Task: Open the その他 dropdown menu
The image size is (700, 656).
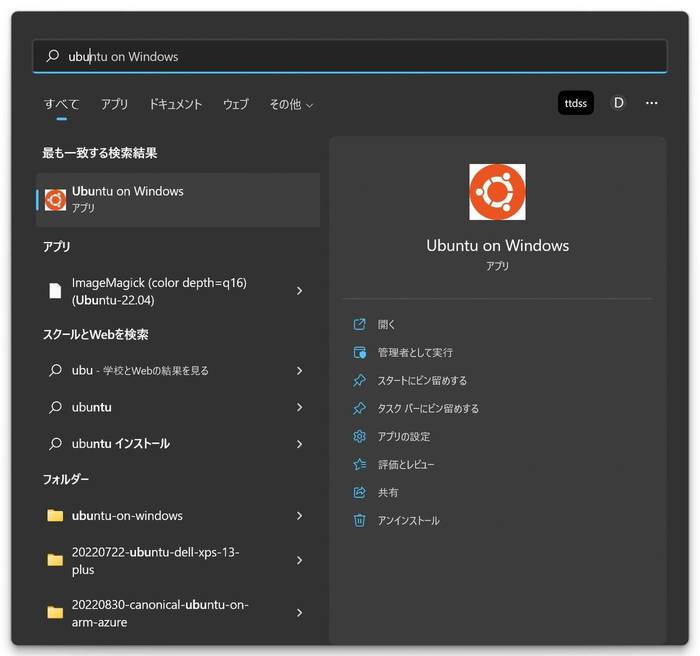Action: click(x=291, y=104)
